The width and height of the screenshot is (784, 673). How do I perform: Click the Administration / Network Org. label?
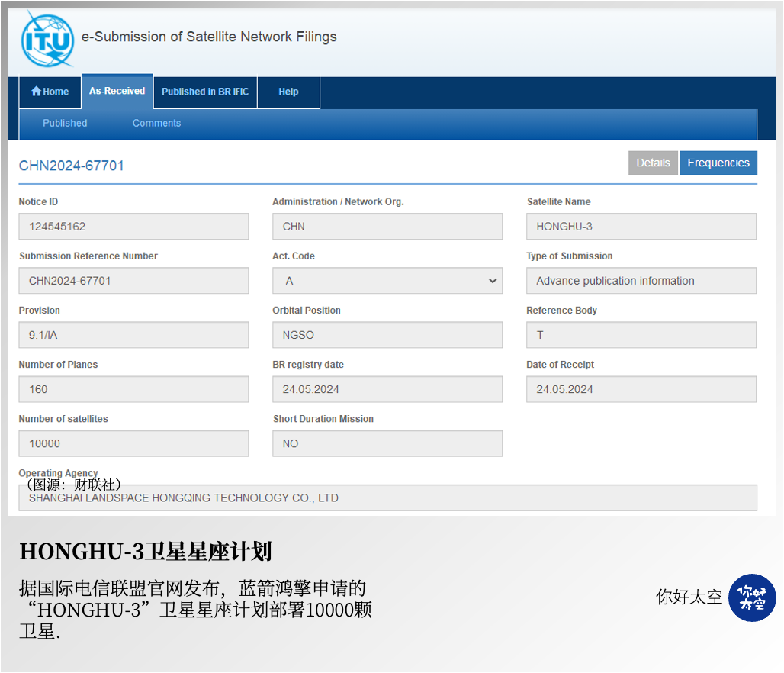pos(338,201)
